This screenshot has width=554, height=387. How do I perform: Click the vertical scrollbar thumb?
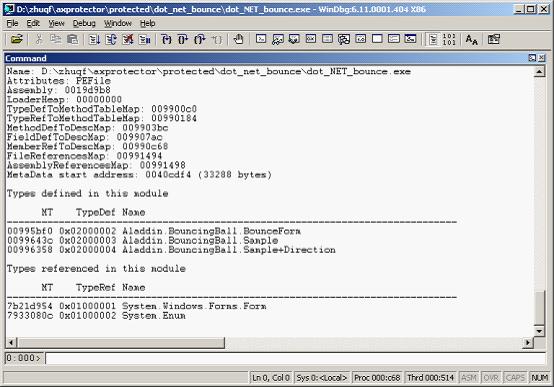539,307
